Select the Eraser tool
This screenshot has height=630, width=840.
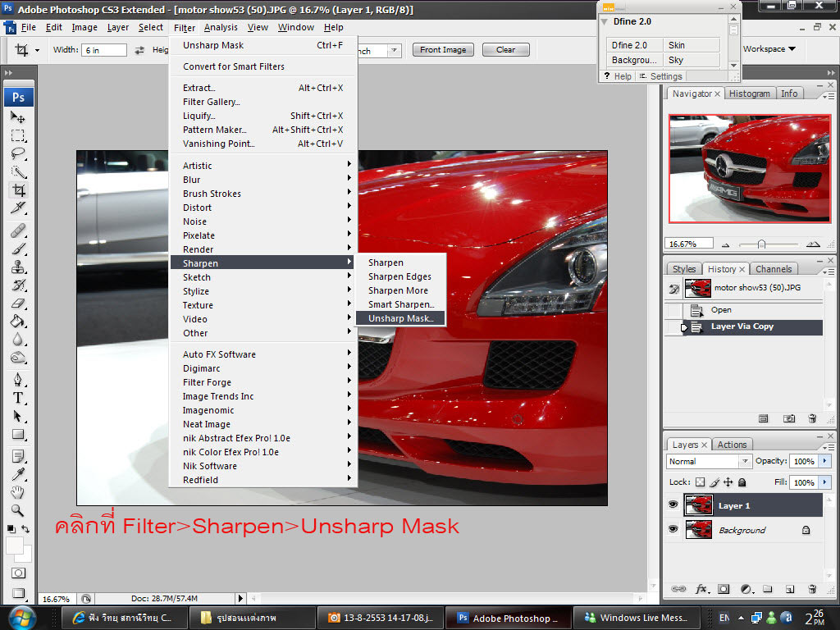pyautogui.click(x=18, y=304)
